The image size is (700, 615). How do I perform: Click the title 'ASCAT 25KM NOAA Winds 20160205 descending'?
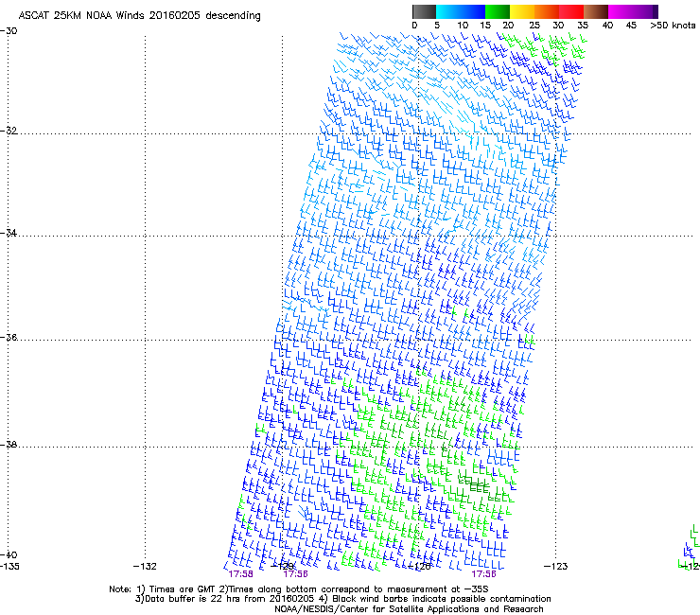tap(139, 16)
